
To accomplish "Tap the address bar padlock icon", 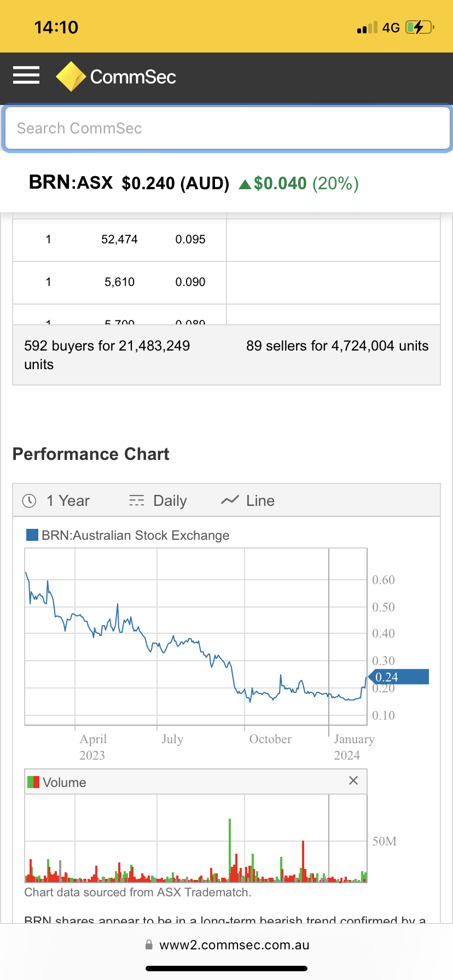I will coord(149,944).
